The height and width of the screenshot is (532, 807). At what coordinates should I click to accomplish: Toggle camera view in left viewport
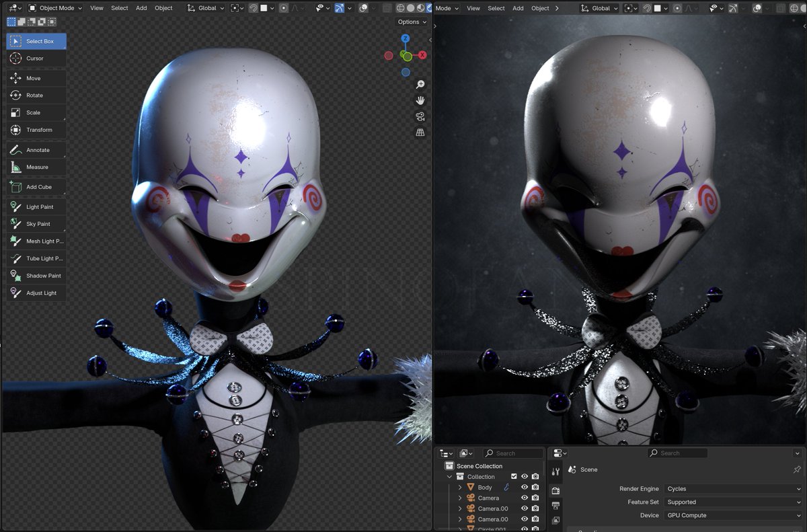pyautogui.click(x=420, y=116)
